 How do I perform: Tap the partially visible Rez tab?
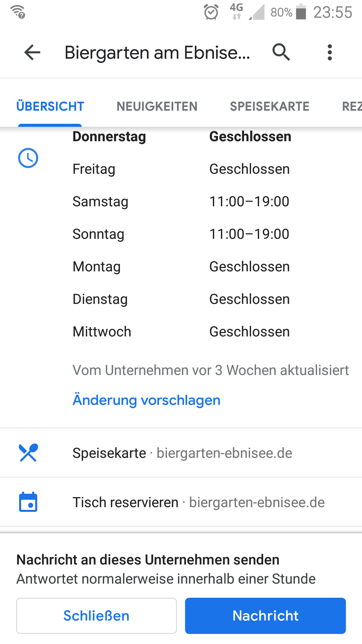coord(351,106)
